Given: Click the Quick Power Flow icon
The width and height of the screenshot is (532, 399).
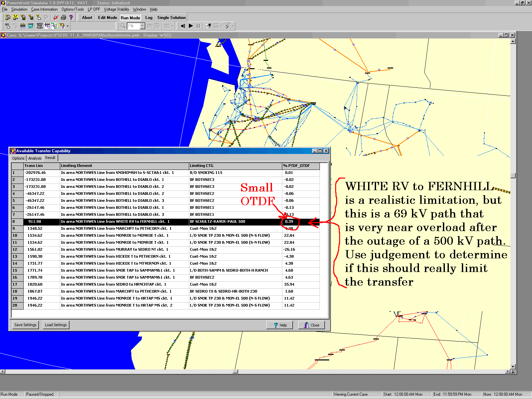Looking at the screenshot, I should click(x=40, y=26).
